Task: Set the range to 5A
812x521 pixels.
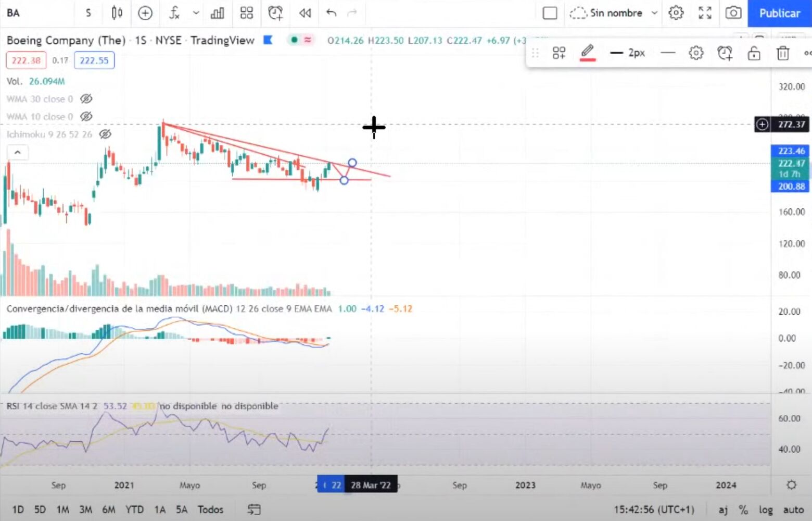Action: pos(182,510)
